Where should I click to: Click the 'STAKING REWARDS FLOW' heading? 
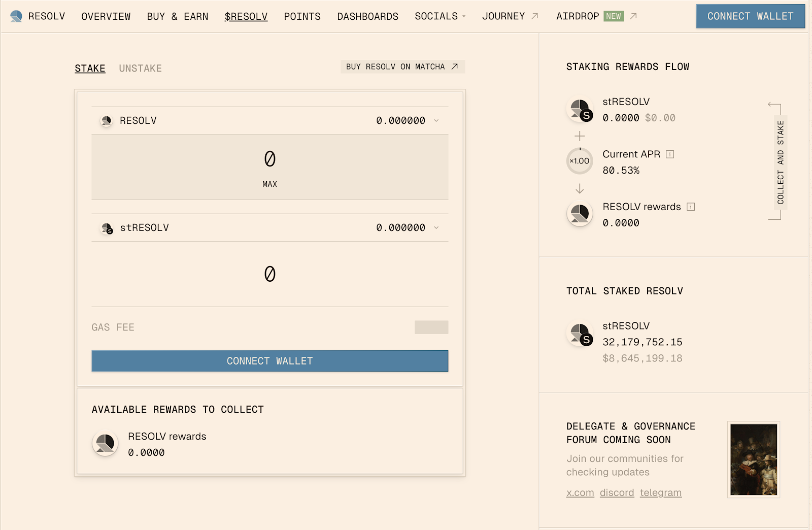pyautogui.click(x=628, y=67)
